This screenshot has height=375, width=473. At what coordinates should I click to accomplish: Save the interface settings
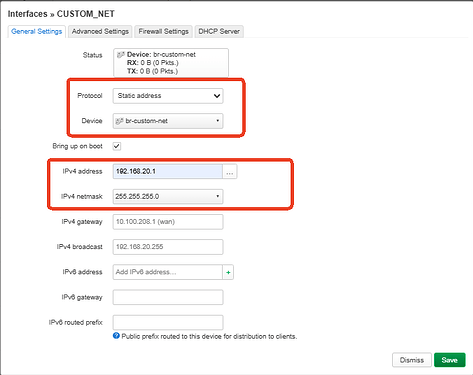pos(449,360)
